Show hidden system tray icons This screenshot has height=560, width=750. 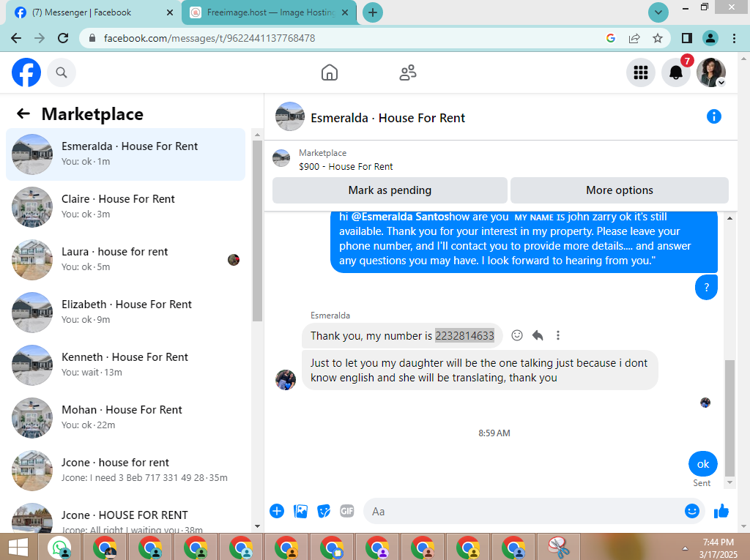coord(685,548)
